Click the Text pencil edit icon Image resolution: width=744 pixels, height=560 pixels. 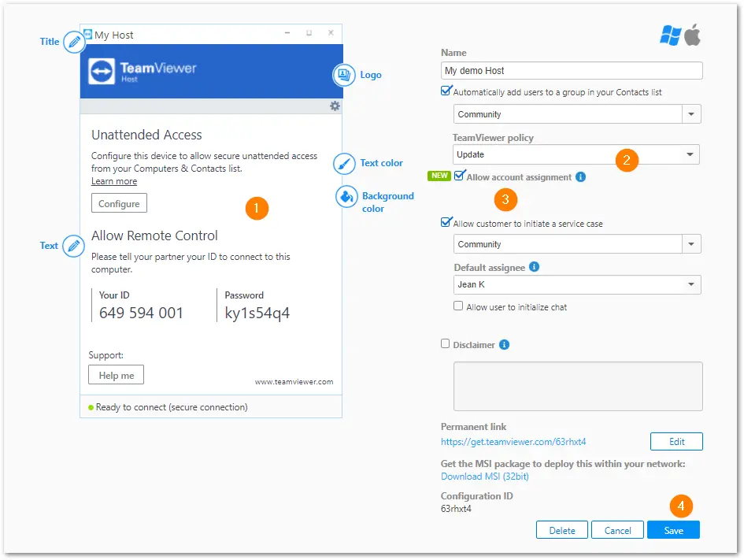73,246
